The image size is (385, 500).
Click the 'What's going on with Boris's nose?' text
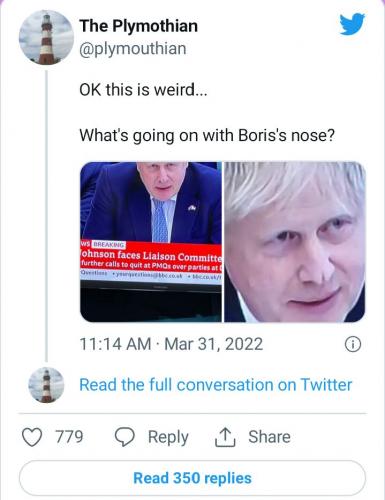(x=207, y=136)
